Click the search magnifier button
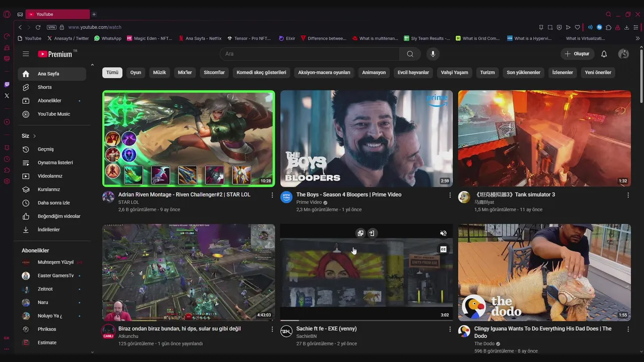Viewport: 644px width, 362px height. (410, 54)
